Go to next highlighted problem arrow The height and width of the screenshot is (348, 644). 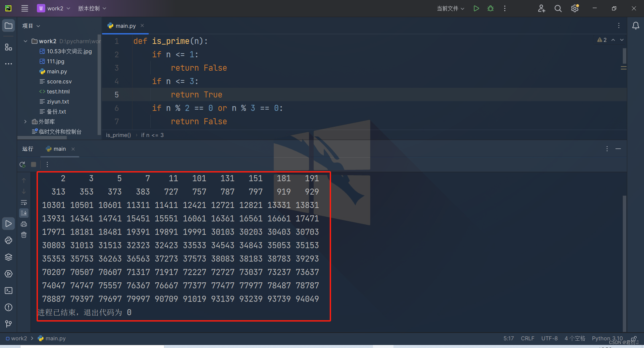[x=622, y=40]
